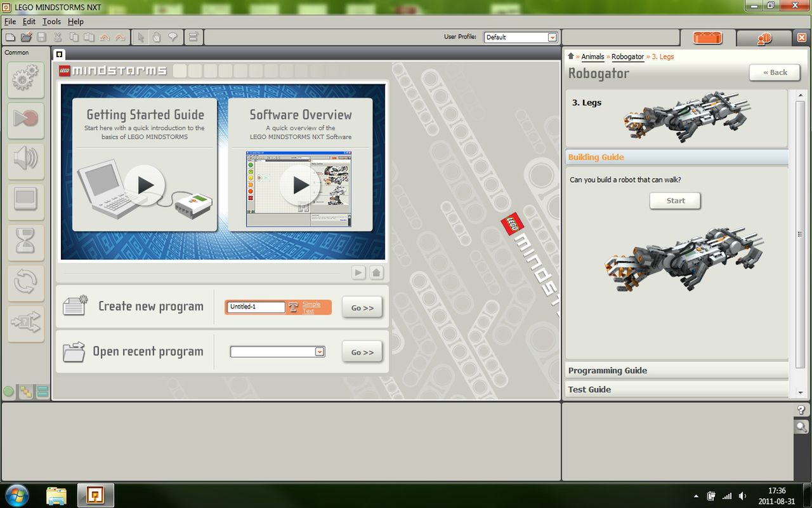This screenshot has height=508, width=812.
Task: Select the Wait hourglass block
Action: point(25,243)
